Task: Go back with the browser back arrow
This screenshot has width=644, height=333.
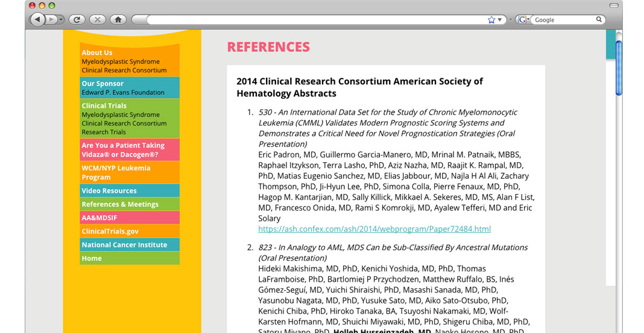Action: coord(37,19)
